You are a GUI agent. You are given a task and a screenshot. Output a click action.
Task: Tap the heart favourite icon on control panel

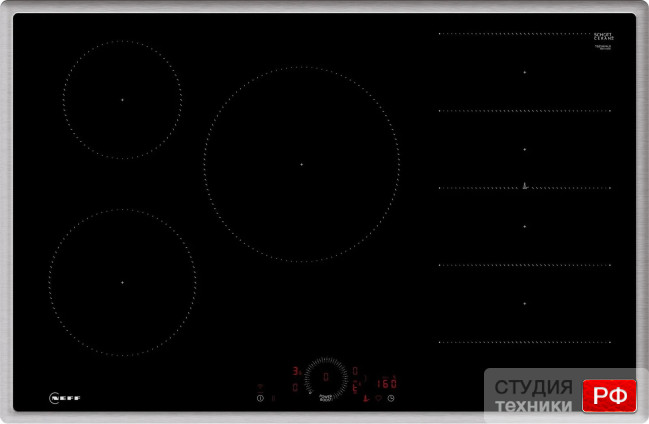tap(377, 398)
